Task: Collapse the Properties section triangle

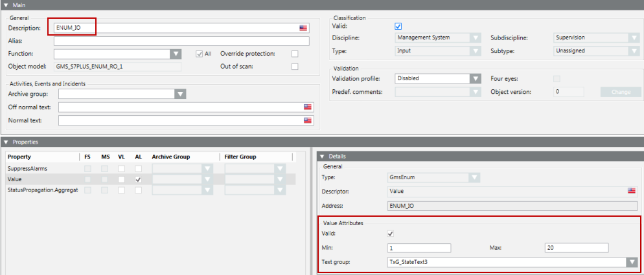Action: 5,142
